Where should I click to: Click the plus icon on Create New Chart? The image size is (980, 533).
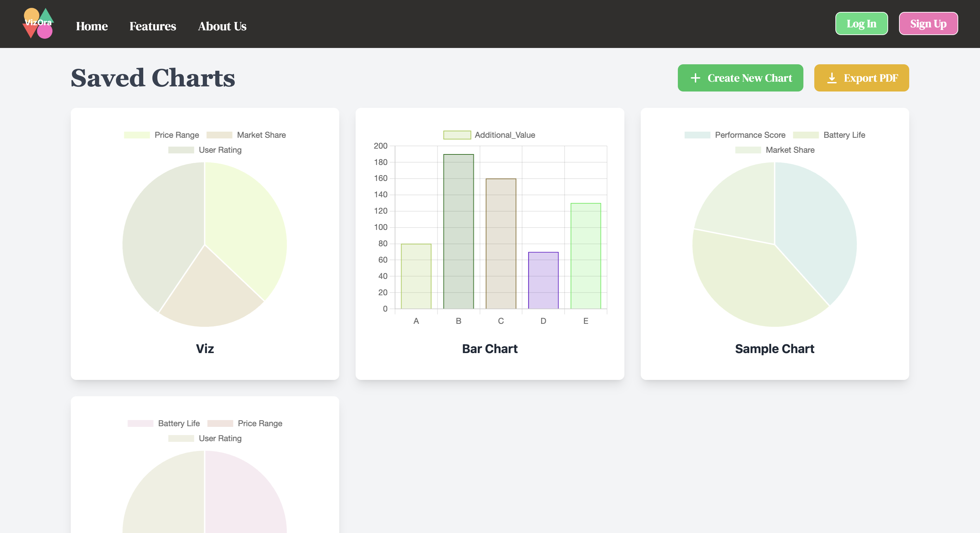(695, 78)
